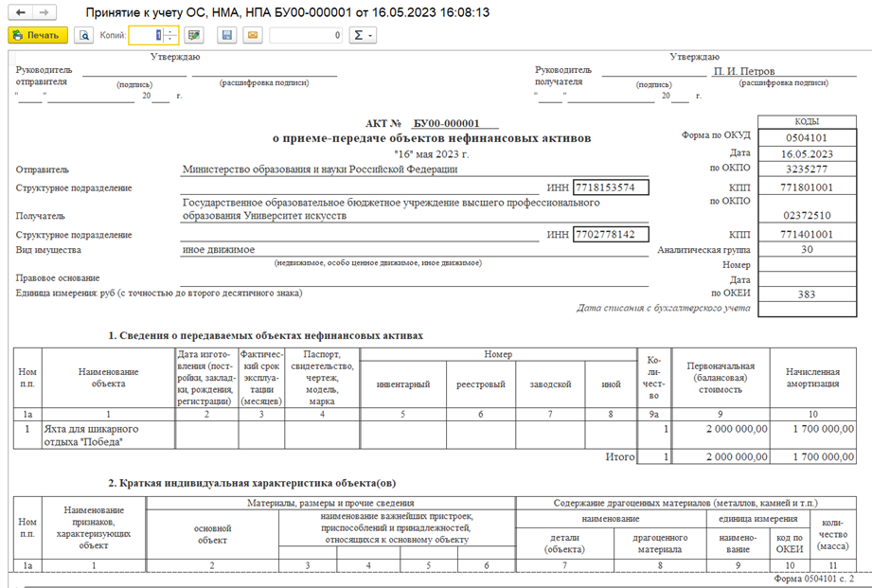Toggle edit mode with pencil icon

click(x=193, y=35)
